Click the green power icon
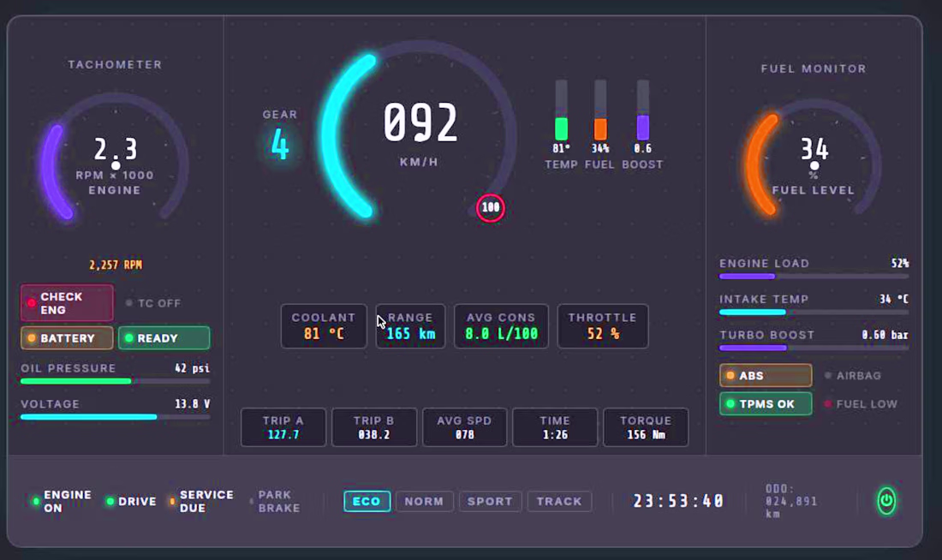Image resolution: width=942 pixels, height=560 pixels. tap(886, 501)
